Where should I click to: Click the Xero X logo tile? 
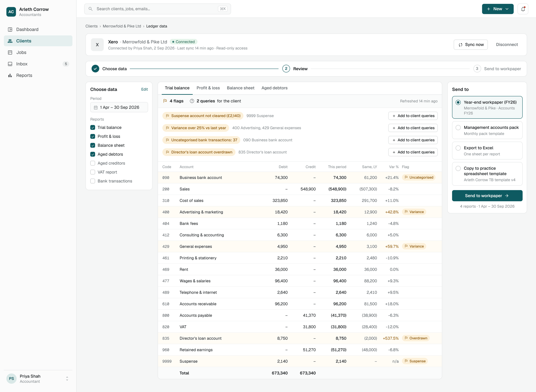97,45
